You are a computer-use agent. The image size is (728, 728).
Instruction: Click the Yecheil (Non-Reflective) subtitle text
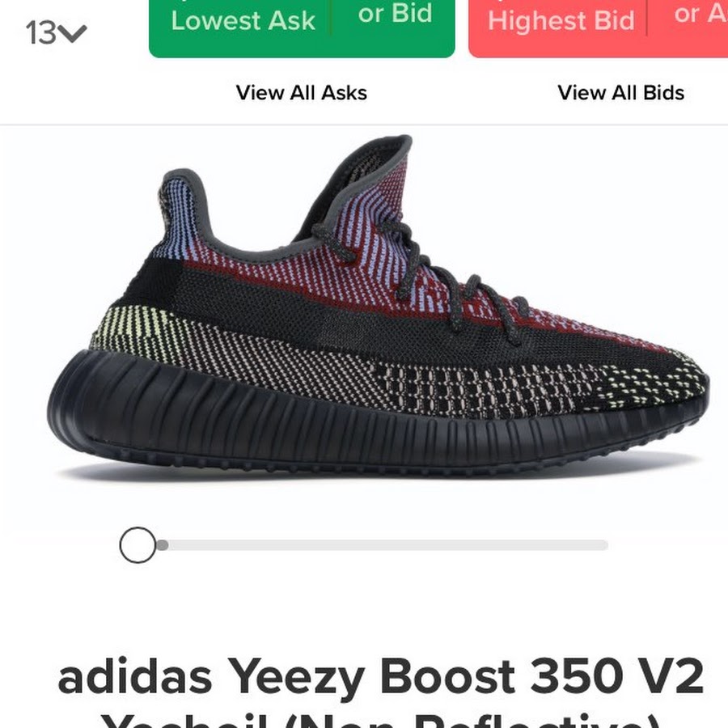coord(381,721)
